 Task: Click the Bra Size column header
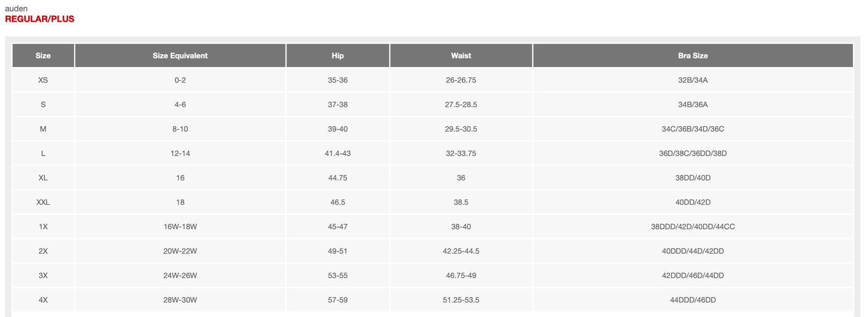[x=693, y=56]
